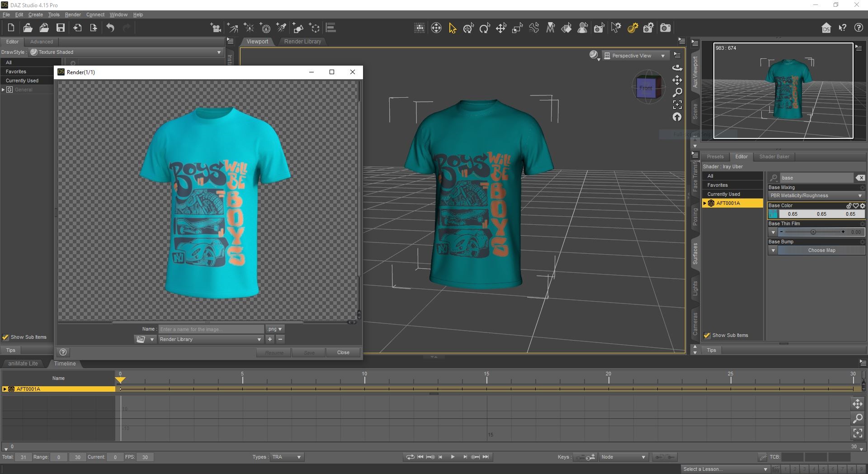Select the Rotate tool in toolbar
This screenshot has width=868, height=474.
[x=485, y=28]
